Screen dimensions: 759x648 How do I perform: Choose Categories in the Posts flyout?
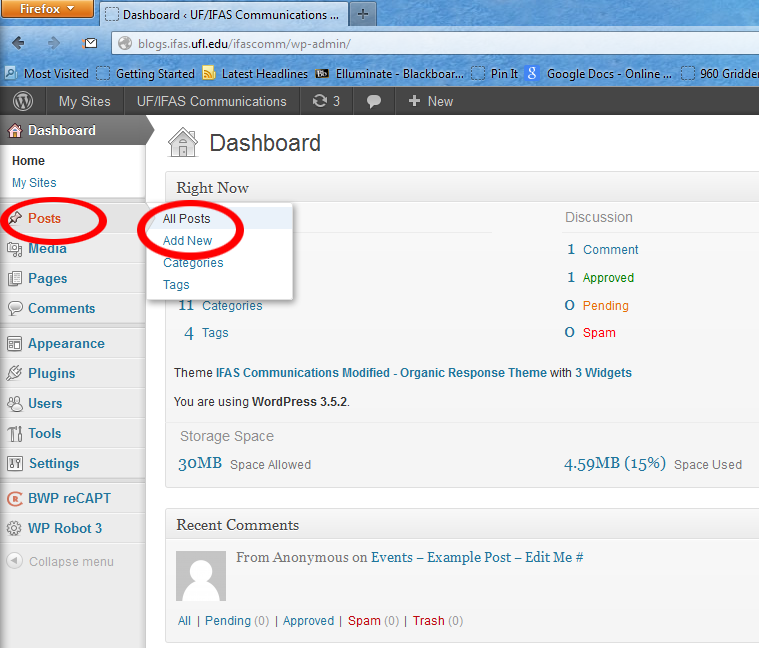[x=193, y=263]
